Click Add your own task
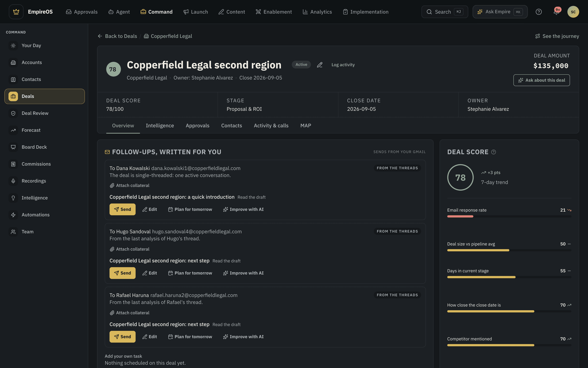Viewport: 588px width, 368px height. [123, 356]
